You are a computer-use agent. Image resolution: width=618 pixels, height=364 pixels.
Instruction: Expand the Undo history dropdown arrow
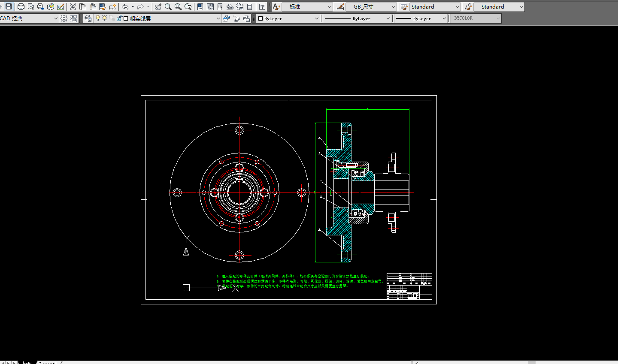pos(133,7)
